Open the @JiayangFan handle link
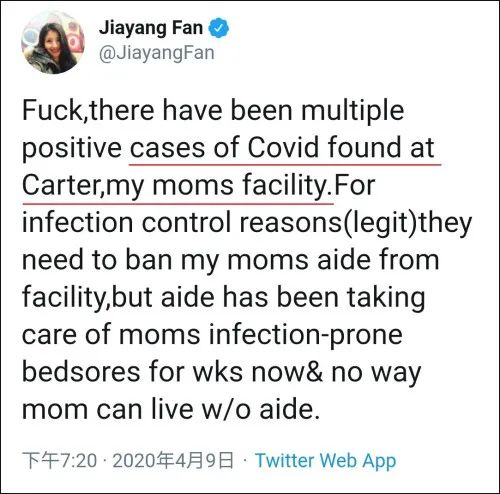Viewport: 500px width, 494px height. pyautogui.click(x=157, y=53)
